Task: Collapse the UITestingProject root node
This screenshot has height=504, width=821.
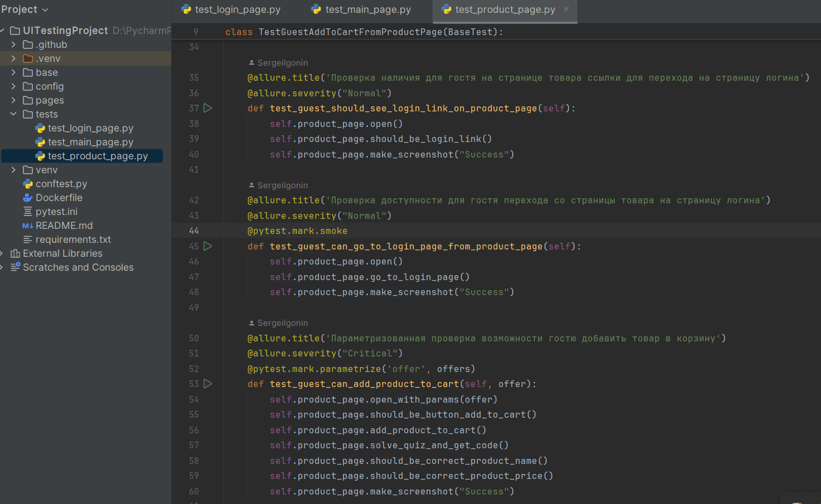Action: pyautogui.click(x=2, y=31)
